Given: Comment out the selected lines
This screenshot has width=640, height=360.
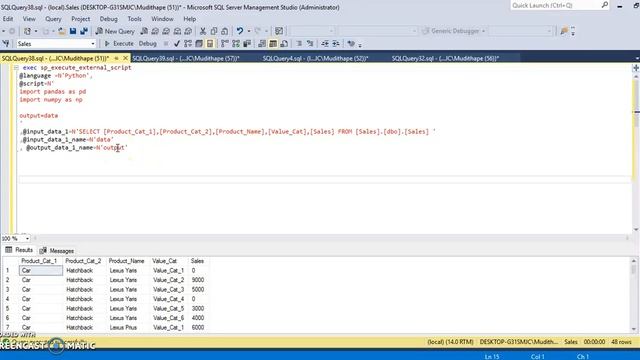Looking at the screenshot, I should click(299, 44).
